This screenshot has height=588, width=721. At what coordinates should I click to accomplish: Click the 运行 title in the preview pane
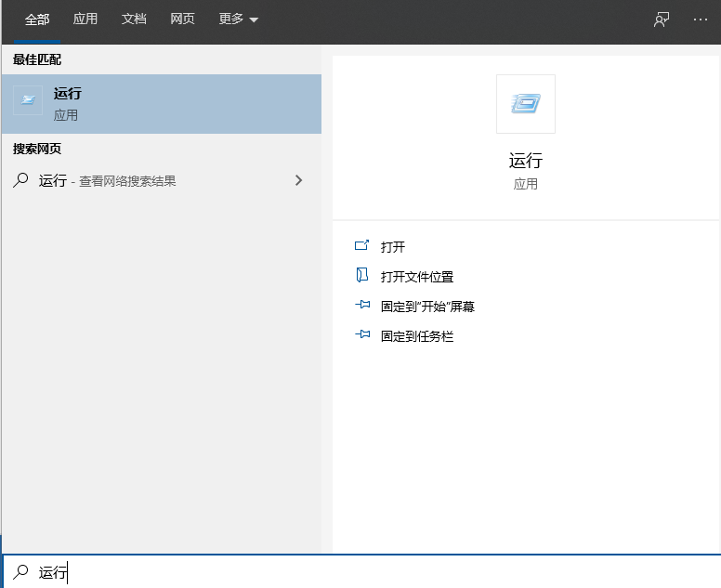(526, 161)
